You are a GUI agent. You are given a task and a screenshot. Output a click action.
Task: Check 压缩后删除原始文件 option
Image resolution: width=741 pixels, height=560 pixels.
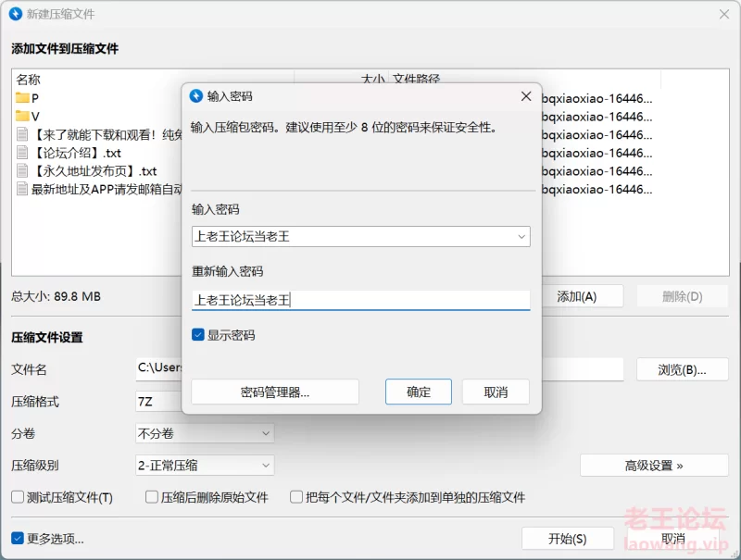[x=150, y=497]
